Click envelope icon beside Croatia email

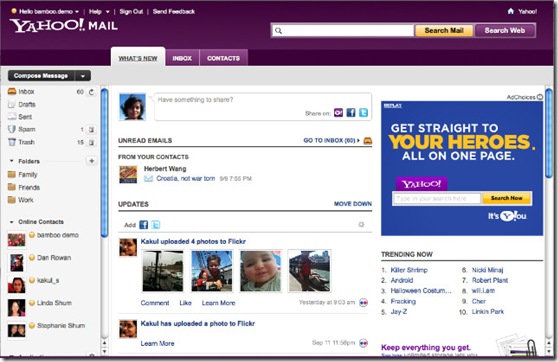pyautogui.click(x=148, y=179)
